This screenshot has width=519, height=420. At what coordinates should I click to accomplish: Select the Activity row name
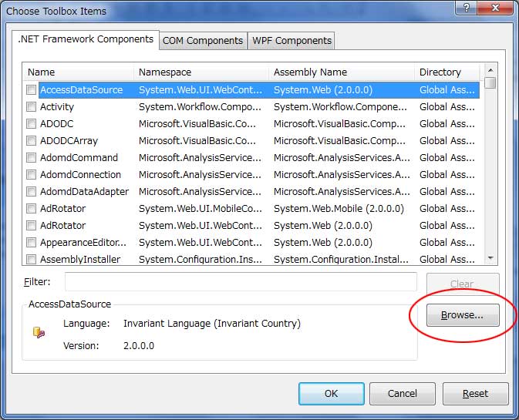[x=57, y=107]
